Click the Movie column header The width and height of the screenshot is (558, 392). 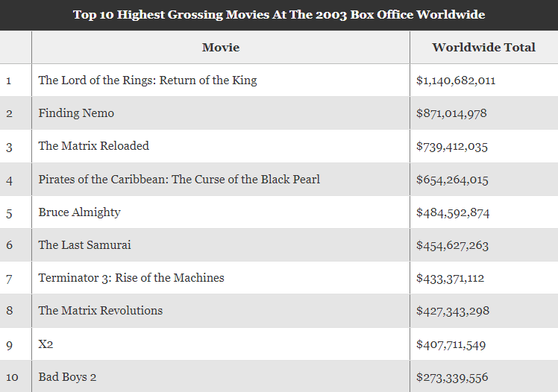click(221, 48)
